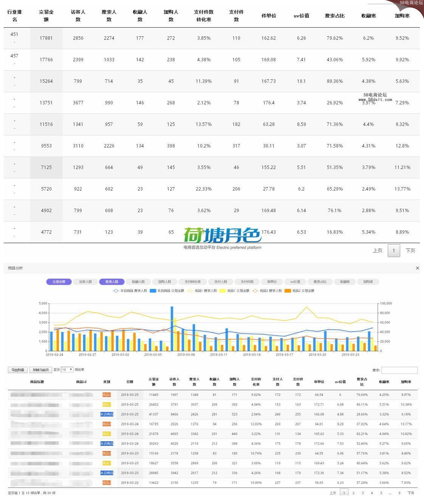Jump to page 9 of the bottom table
Image resolution: width=424 pixels, height=504 pixels.
coord(399,493)
